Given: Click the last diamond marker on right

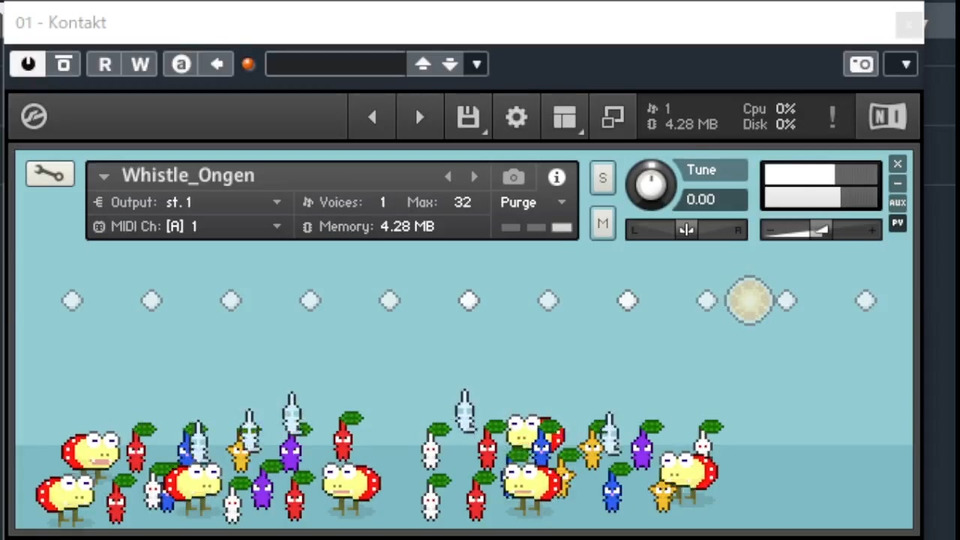Looking at the screenshot, I should pyautogui.click(x=866, y=301).
